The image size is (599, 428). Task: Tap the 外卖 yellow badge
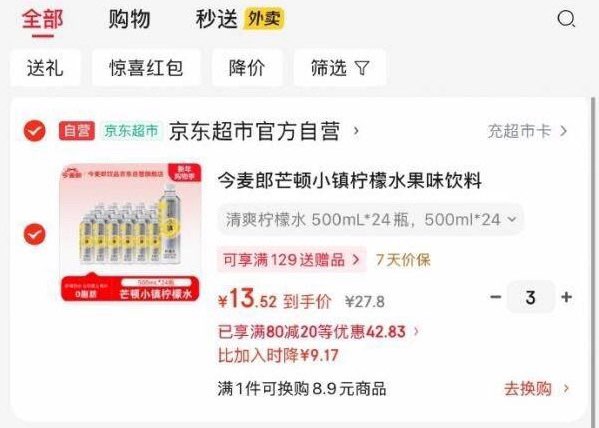point(264,19)
